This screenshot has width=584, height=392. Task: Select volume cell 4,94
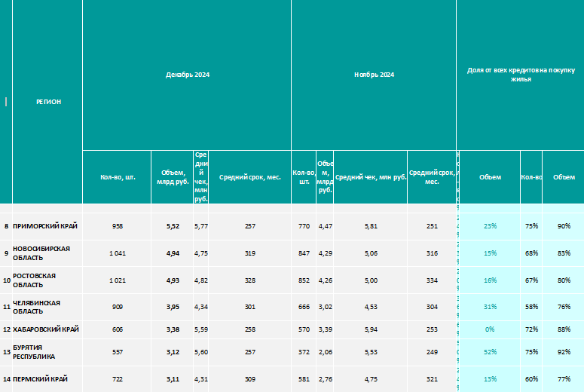[173, 253]
